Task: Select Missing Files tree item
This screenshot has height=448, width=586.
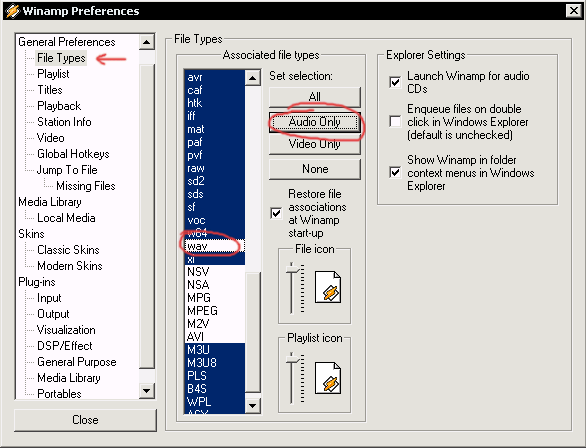Action: click(x=86, y=186)
